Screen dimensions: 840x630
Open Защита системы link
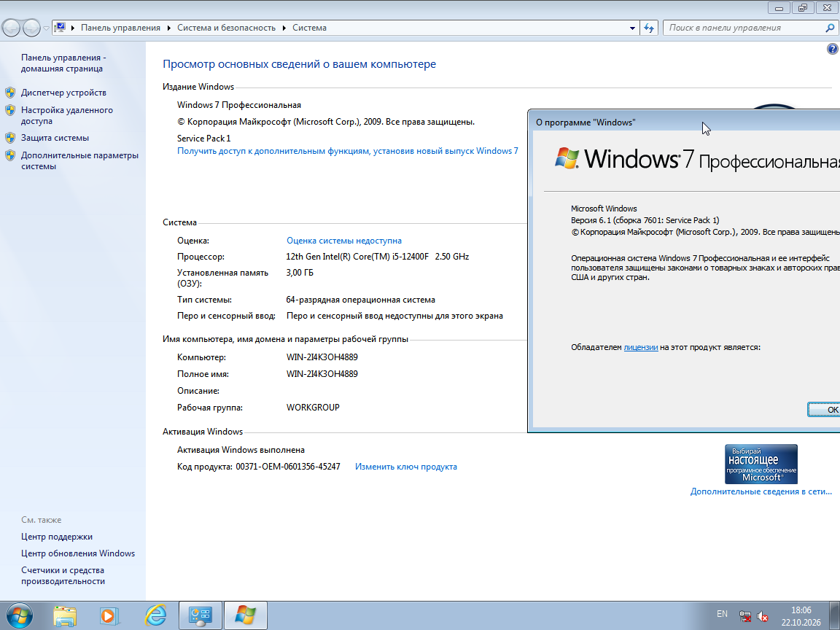tap(55, 138)
